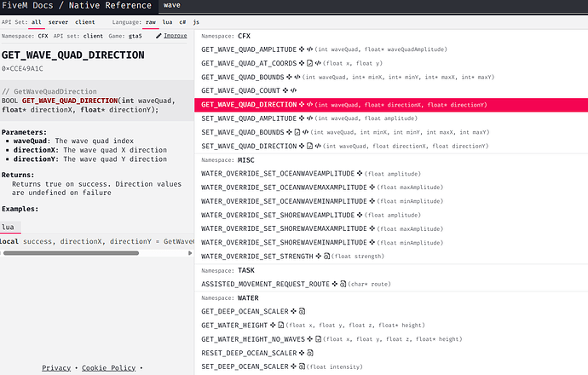Click diamond icon beside WATER_OVERRIDE_SET_OCEANWAVEAMPLITUDE

point(360,173)
